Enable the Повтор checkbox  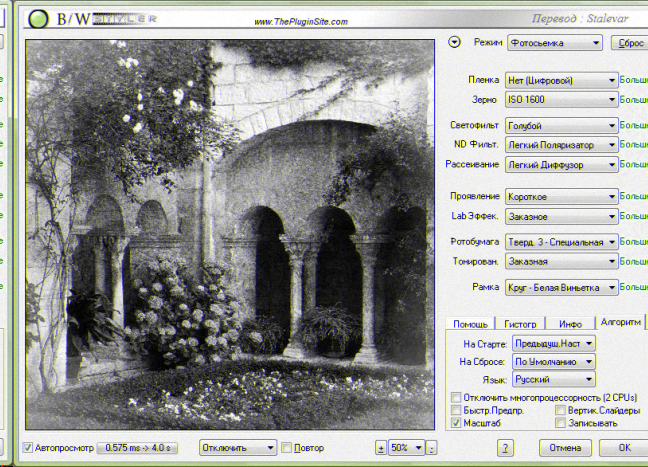coord(287,447)
